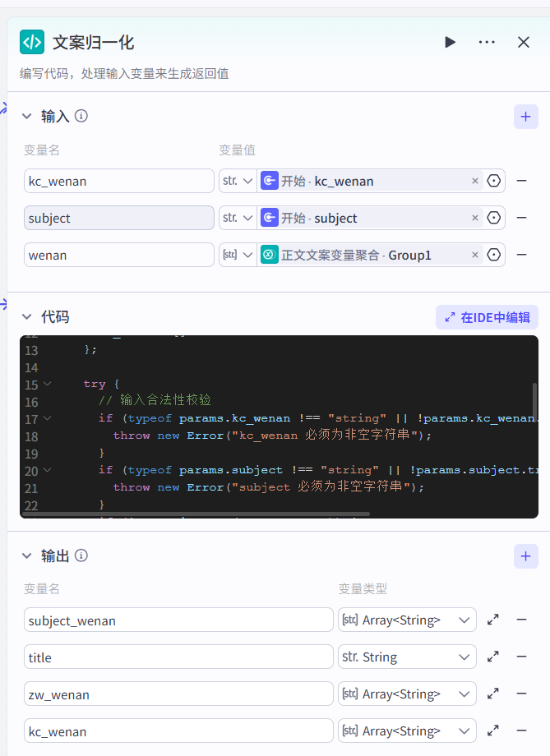This screenshot has height=756, width=550.
Task: Open the type dropdown for title output
Action: (407, 657)
